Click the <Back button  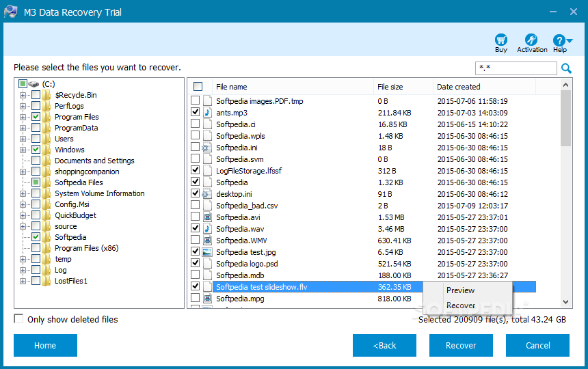point(384,345)
